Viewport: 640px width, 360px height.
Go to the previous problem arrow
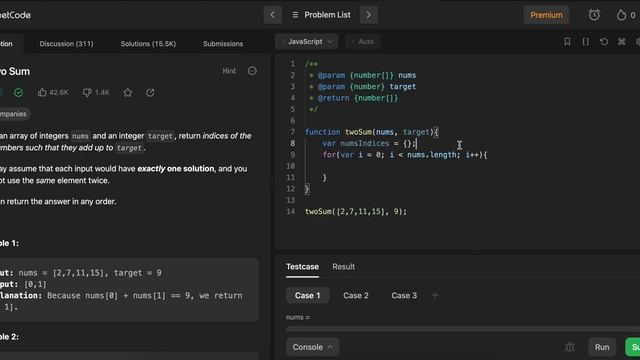point(273,15)
